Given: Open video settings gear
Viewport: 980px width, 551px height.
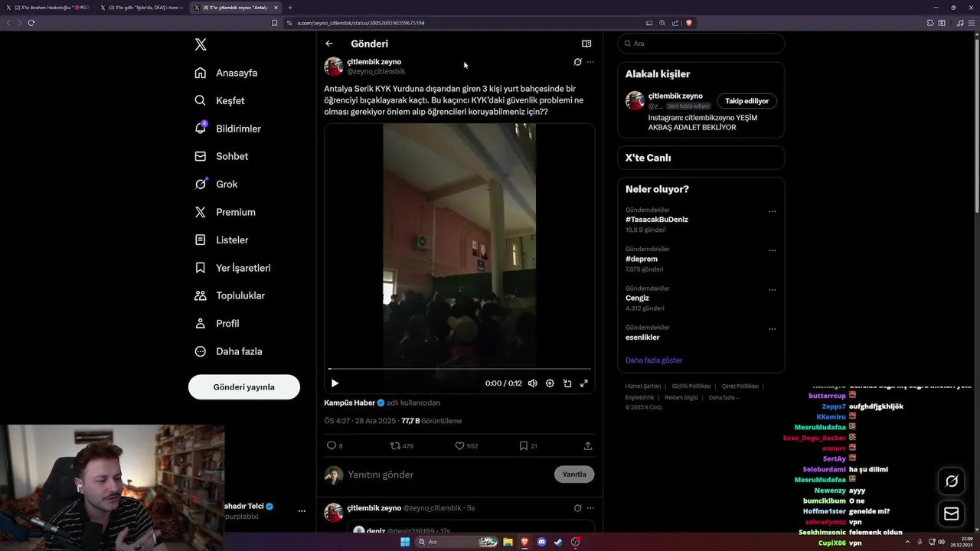Looking at the screenshot, I should tap(550, 383).
